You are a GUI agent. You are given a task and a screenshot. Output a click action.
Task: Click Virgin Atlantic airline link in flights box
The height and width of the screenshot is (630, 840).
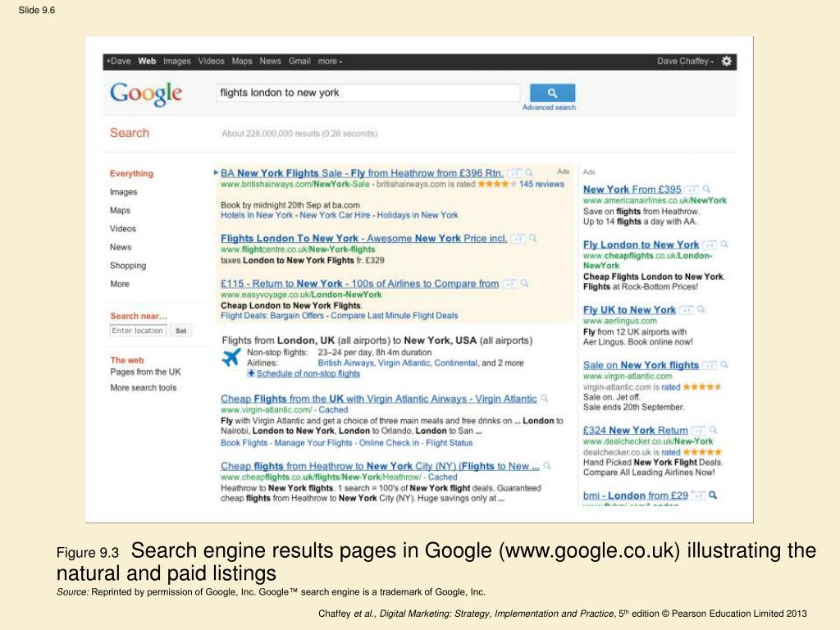[x=402, y=363]
